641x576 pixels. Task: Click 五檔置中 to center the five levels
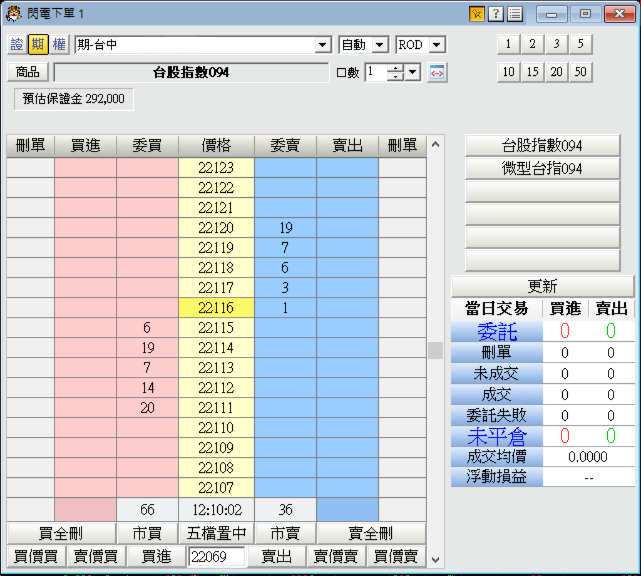tap(216, 533)
